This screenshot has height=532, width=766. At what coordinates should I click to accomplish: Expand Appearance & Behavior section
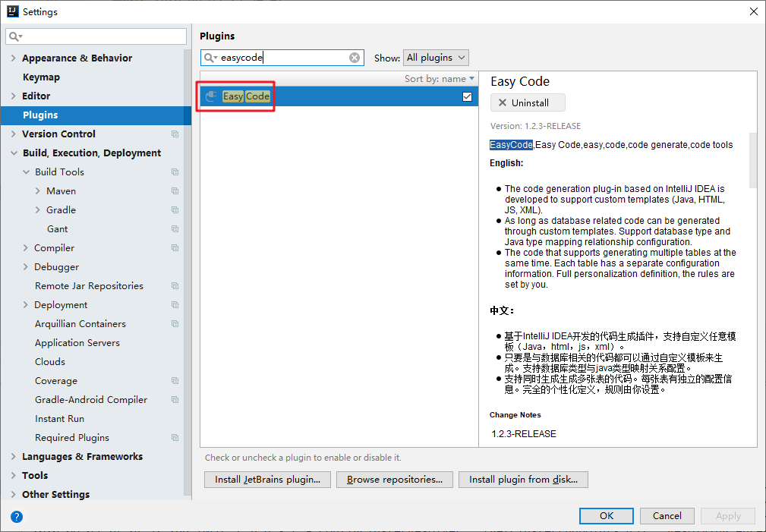point(13,58)
